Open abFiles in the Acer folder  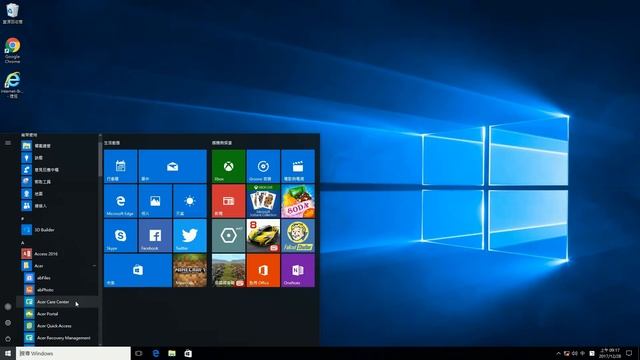coord(57,278)
